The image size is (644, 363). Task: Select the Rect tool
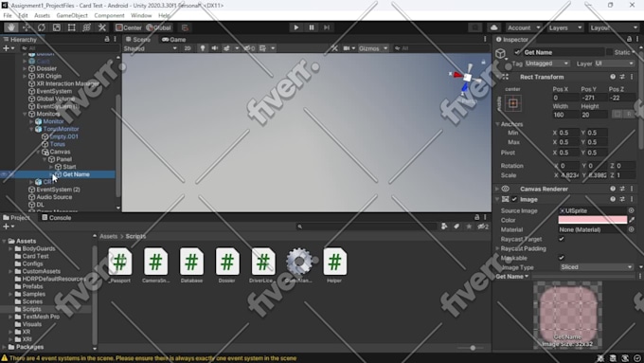pyautogui.click(x=71, y=27)
